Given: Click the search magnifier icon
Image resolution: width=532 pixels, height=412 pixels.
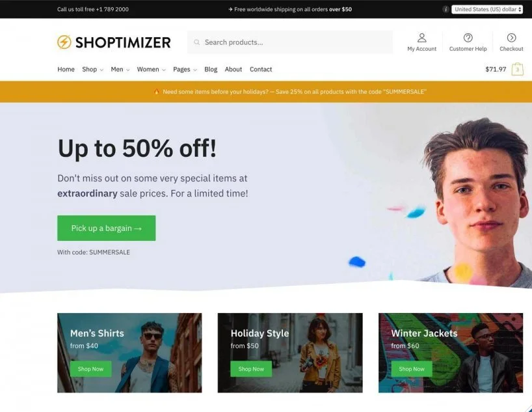Looking at the screenshot, I should click(x=197, y=42).
